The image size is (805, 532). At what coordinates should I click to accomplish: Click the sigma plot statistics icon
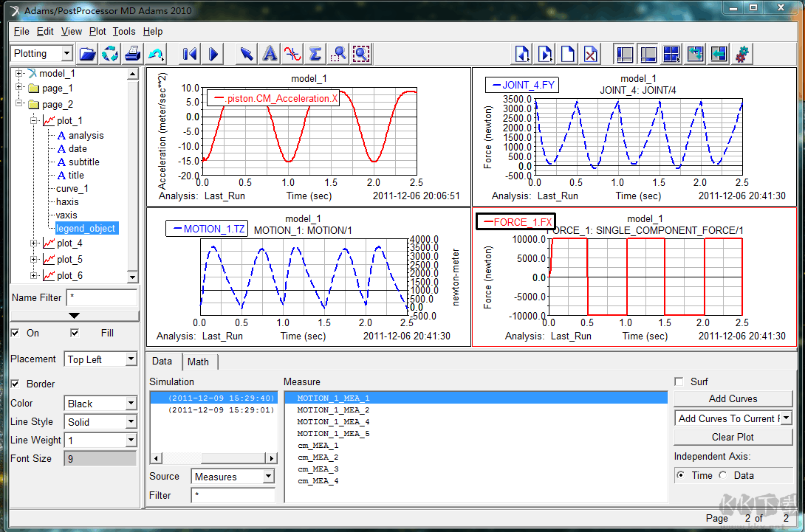(315, 54)
